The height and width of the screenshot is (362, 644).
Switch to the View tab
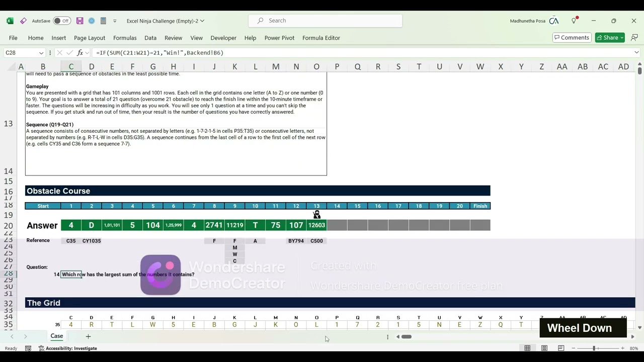click(196, 38)
